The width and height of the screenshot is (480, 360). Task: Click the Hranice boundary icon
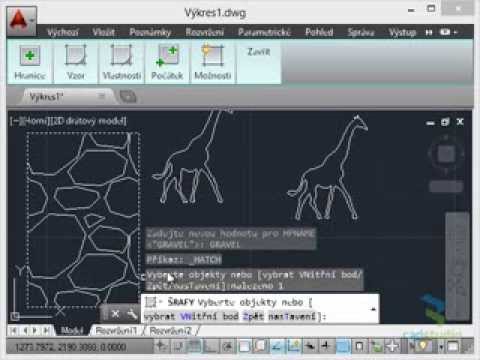click(x=30, y=55)
